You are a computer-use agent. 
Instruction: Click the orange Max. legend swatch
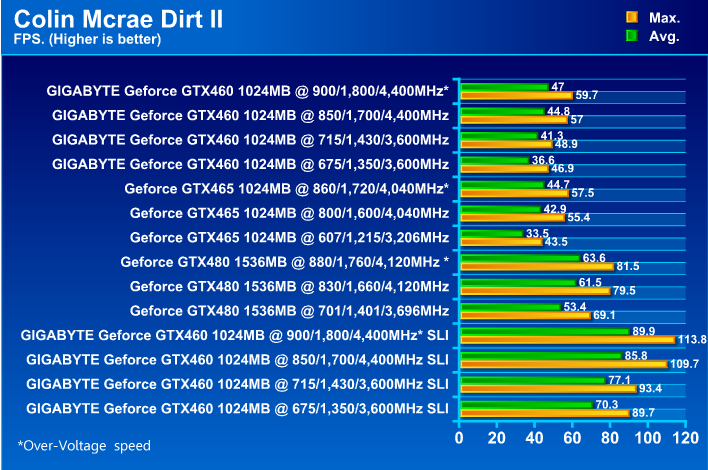(632, 17)
